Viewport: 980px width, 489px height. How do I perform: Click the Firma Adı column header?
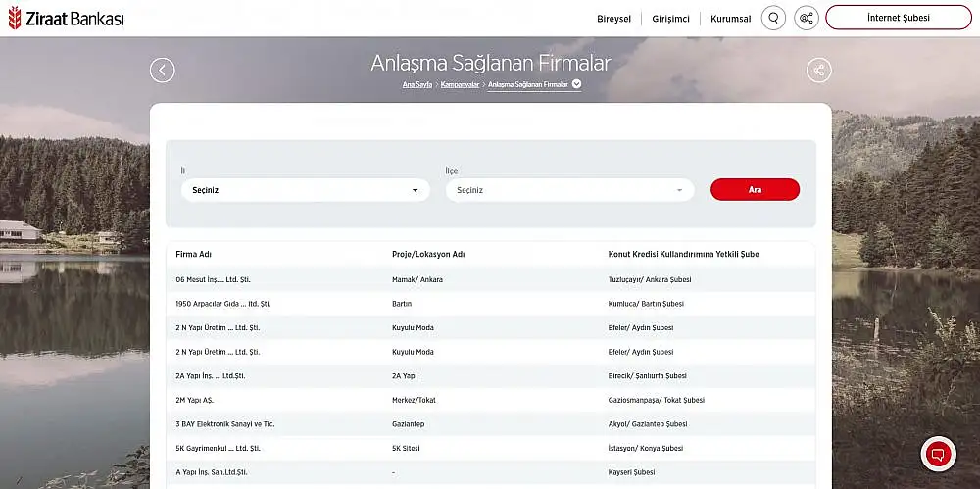194,255
